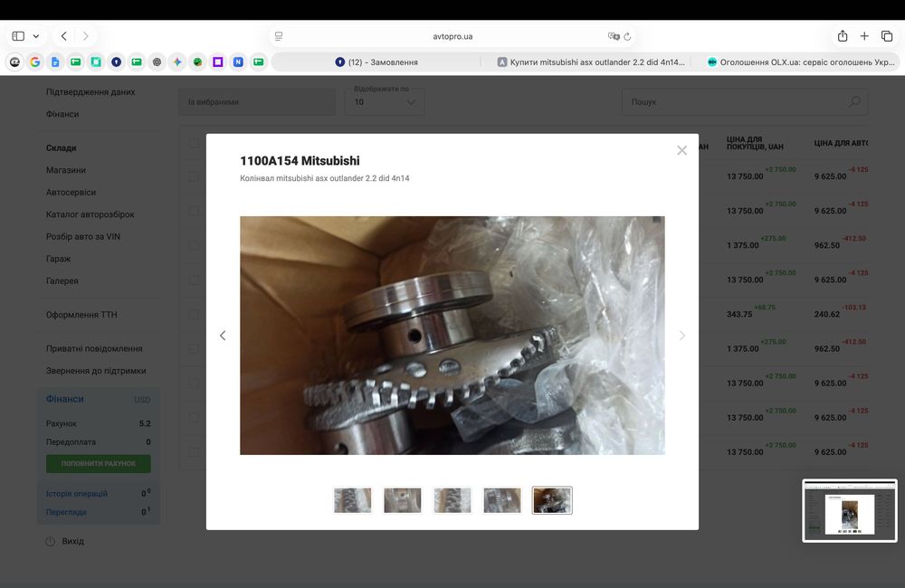Select the third crankshaft thumbnail
Viewport: 905px width, 588px height.
pyautogui.click(x=452, y=500)
